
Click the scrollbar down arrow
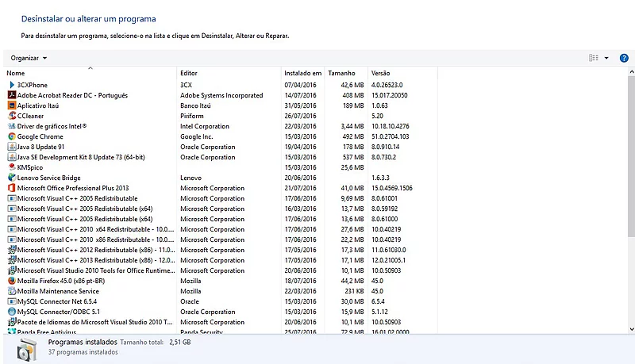(x=631, y=329)
